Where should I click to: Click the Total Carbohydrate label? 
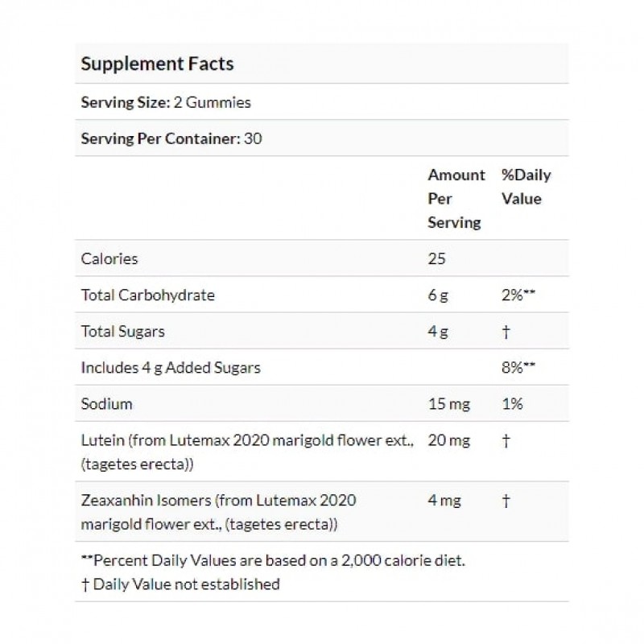click(x=148, y=295)
